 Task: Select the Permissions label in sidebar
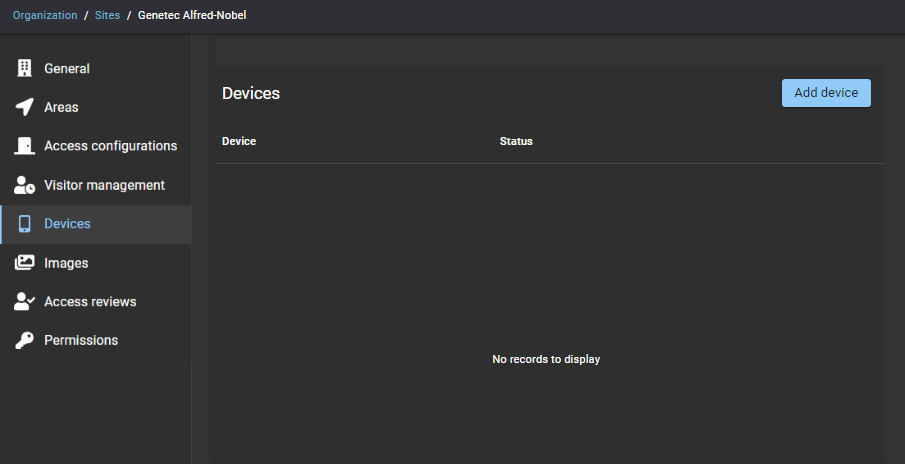pos(81,341)
